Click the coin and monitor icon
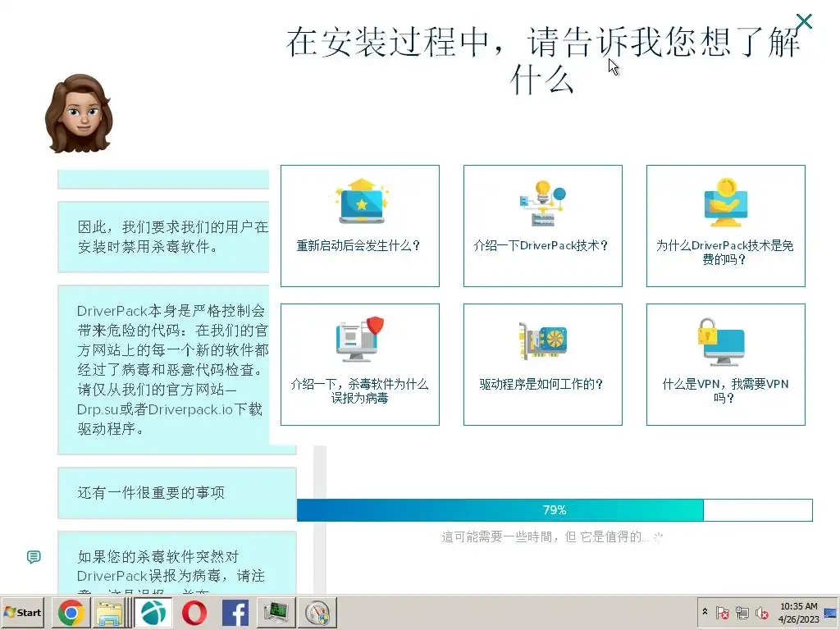840x630 pixels. [x=725, y=202]
